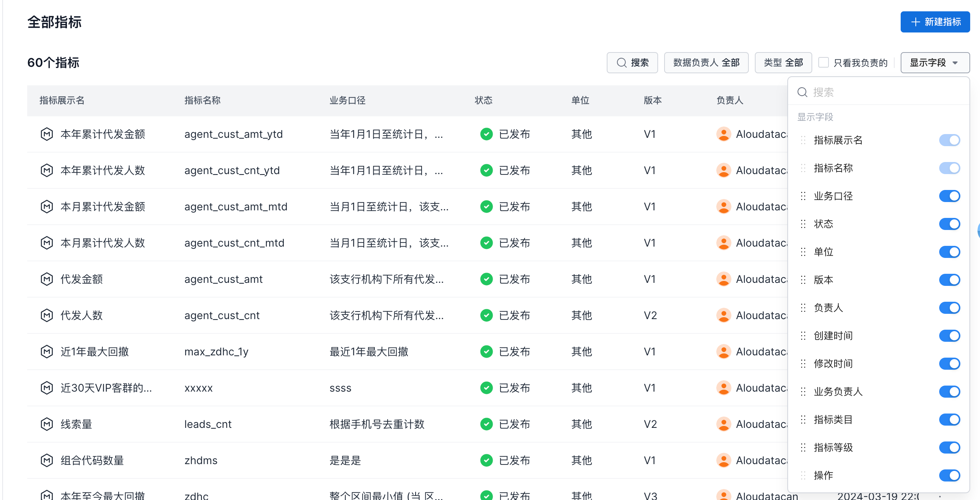Viewport: 980px width, 500px height.
Task: Click magnifier icon in field search box
Action: [802, 92]
